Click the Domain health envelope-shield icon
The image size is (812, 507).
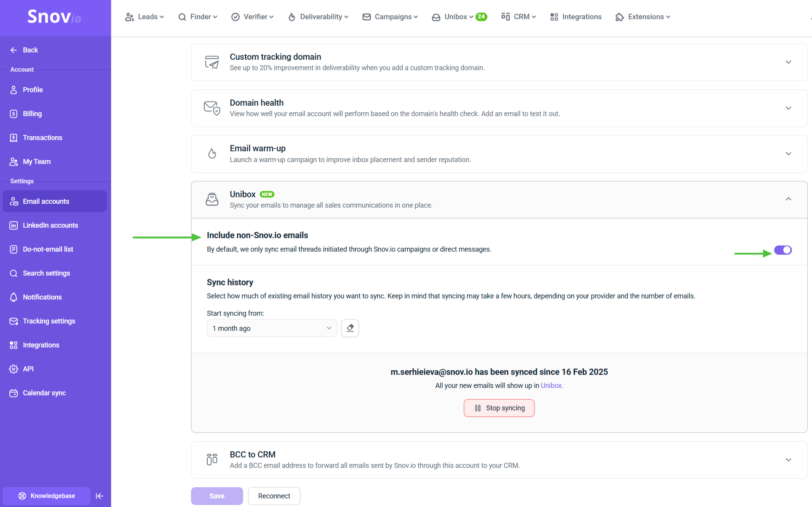[x=212, y=108]
